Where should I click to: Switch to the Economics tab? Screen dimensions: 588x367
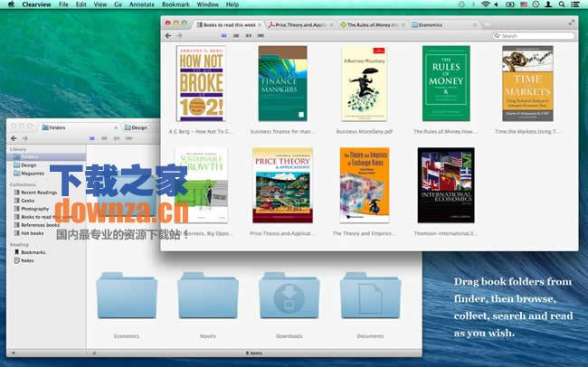point(443,25)
